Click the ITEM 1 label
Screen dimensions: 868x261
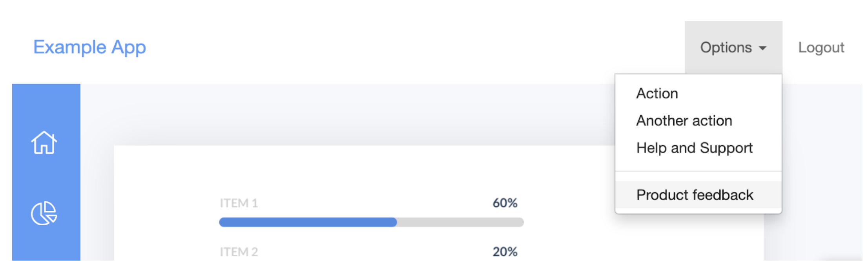click(x=239, y=203)
